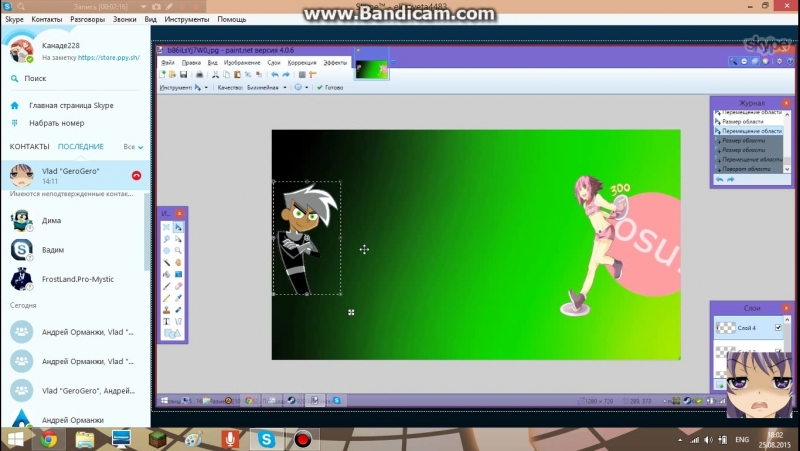Toggle the pixel grid toolbar button
The width and height of the screenshot is (800, 451).
302,74
